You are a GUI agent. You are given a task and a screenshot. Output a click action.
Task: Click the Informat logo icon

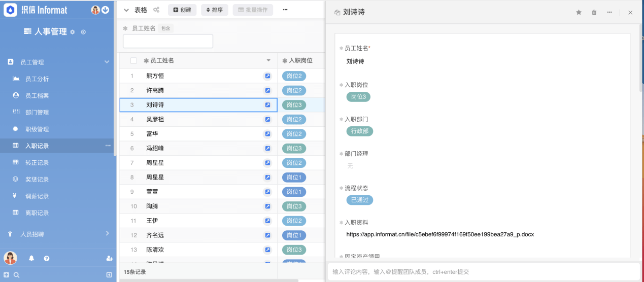tap(11, 10)
